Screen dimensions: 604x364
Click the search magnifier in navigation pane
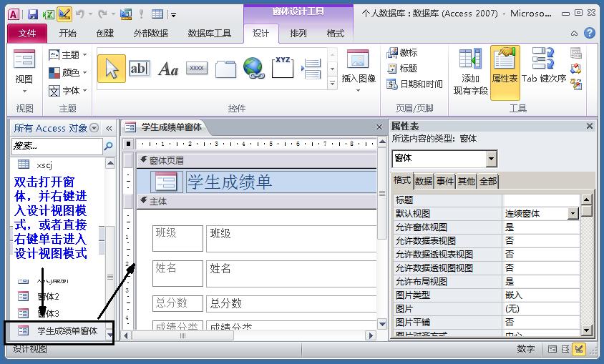tap(109, 146)
